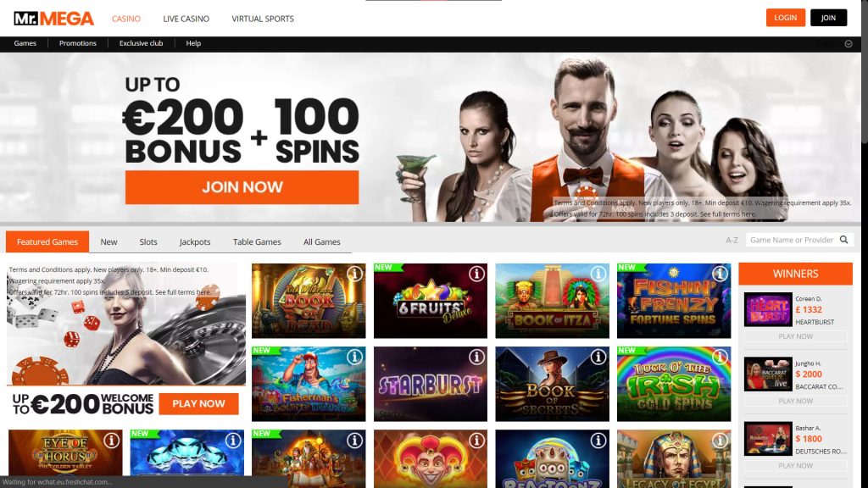Show info for Book of Secrets

click(x=598, y=357)
